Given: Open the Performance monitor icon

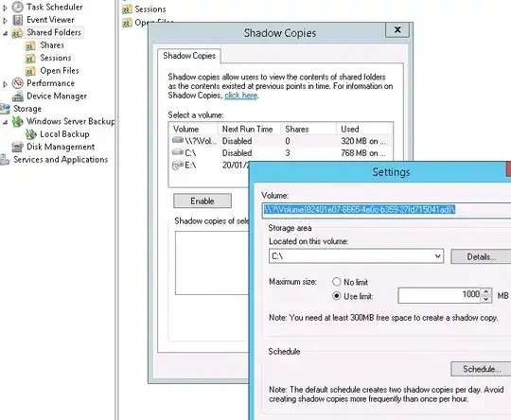Looking at the screenshot, I should (18, 83).
